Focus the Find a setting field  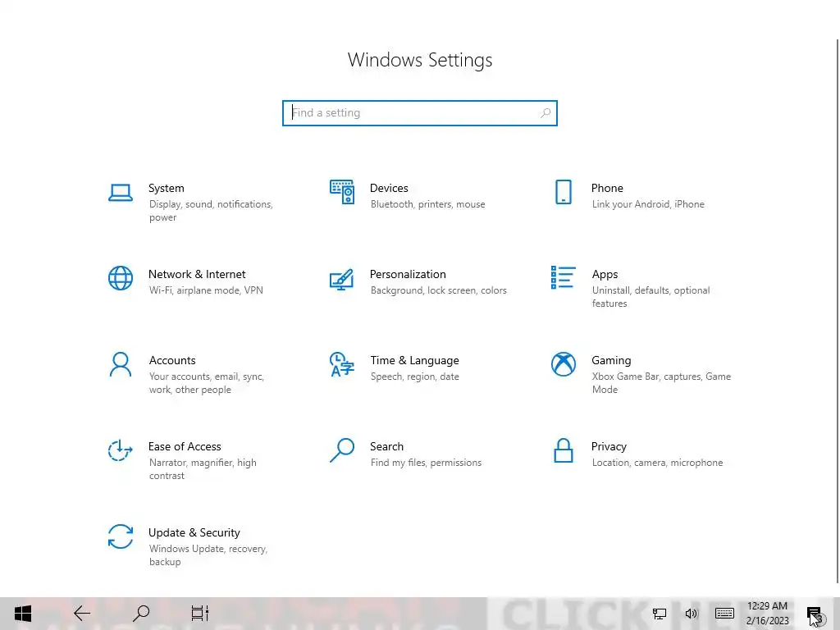[x=419, y=113]
